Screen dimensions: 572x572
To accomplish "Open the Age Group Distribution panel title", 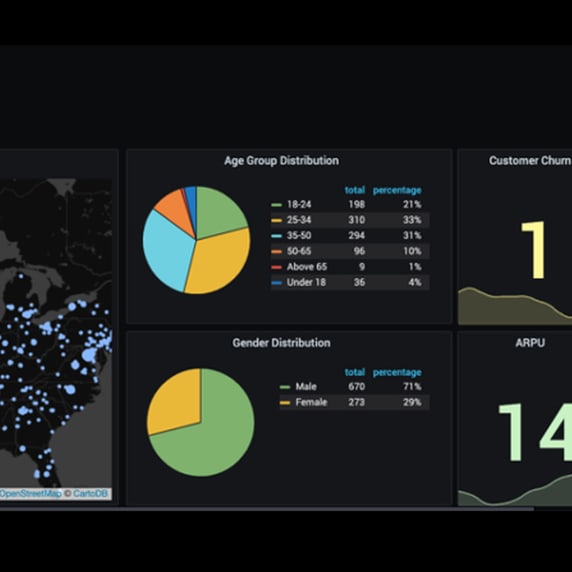I will [281, 161].
